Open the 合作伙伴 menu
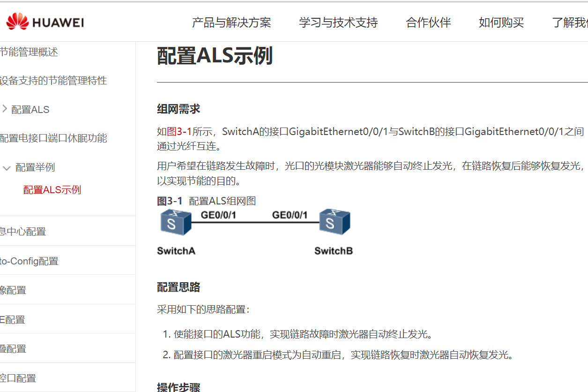The width and height of the screenshot is (588, 392). pos(428,23)
